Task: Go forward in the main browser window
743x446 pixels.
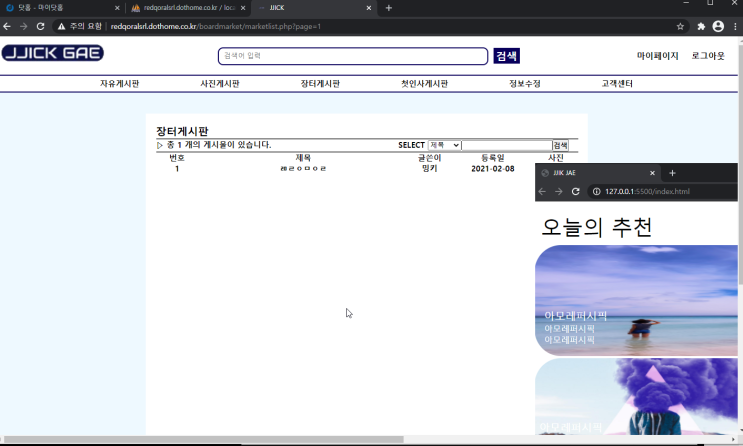Action: click(23, 27)
